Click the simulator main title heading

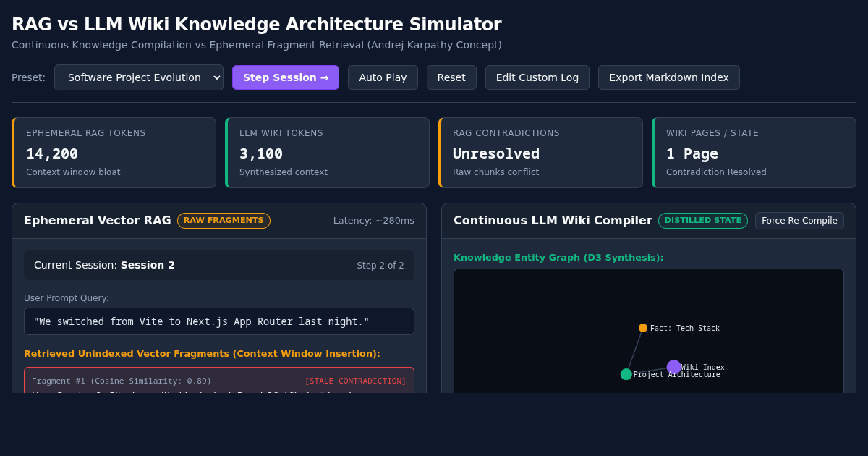(257, 25)
